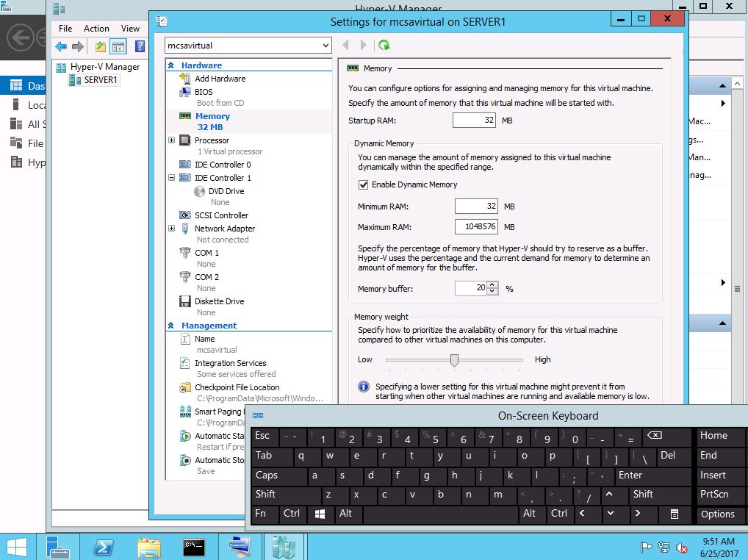748x560 pixels.
Task: Toggle left Ctrl key on On-Screen Keyboard
Action: click(292, 514)
